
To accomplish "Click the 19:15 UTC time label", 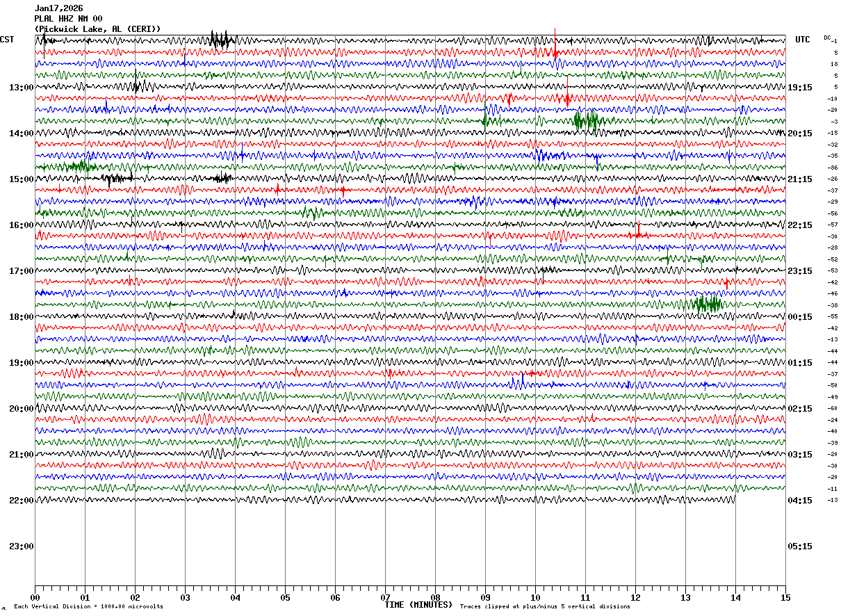I will (x=800, y=88).
